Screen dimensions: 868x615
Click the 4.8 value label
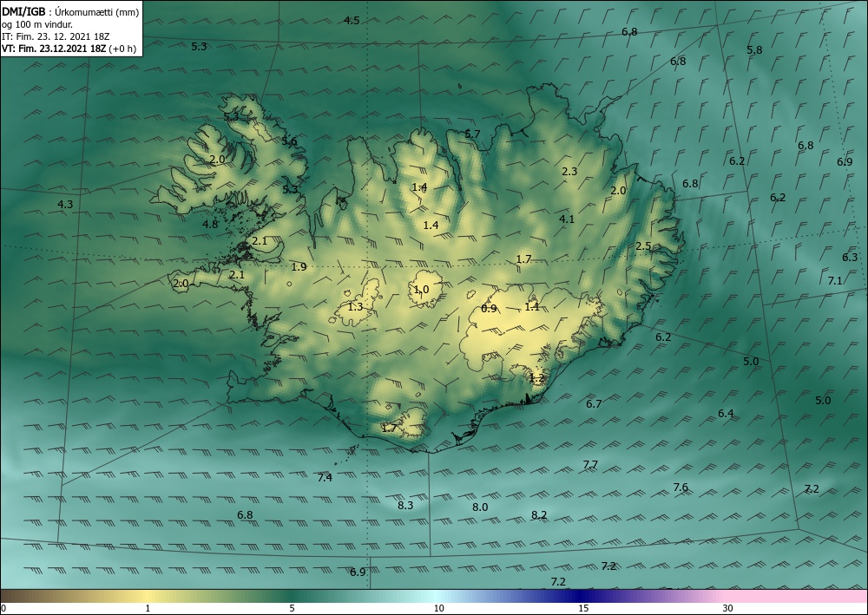[210, 224]
